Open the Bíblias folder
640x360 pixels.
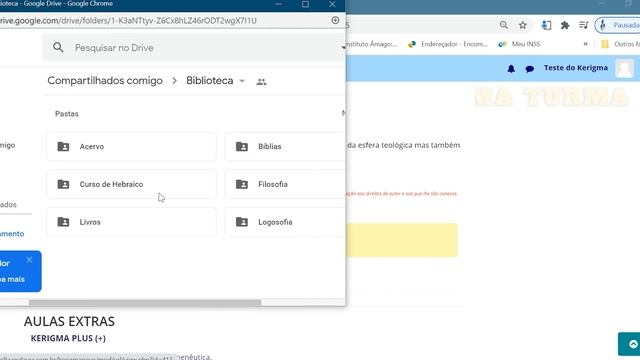click(285, 147)
